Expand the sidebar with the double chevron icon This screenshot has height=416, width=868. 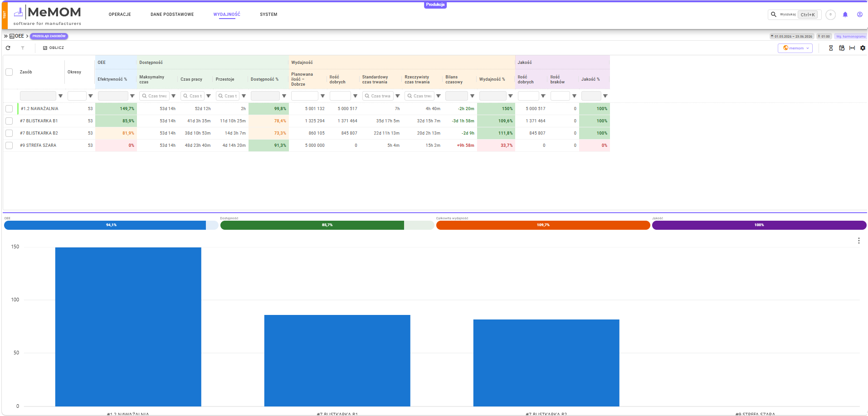coord(5,36)
